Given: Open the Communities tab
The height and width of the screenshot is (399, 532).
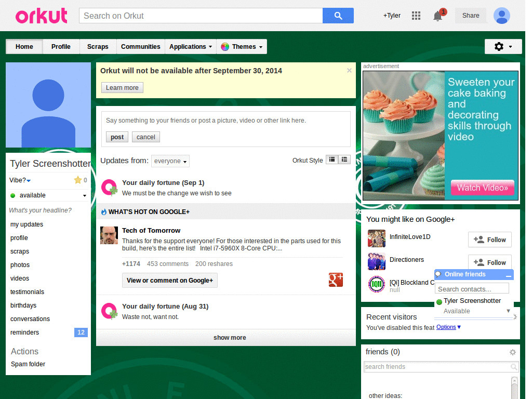Looking at the screenshot, I should [x=140, y=46].
